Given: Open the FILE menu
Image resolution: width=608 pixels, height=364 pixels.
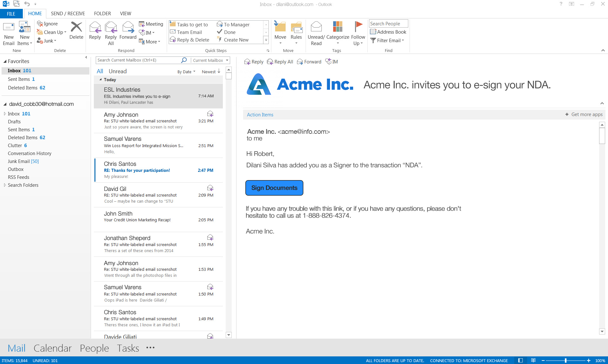Looking at the screenshot, I should pos(11,13).
